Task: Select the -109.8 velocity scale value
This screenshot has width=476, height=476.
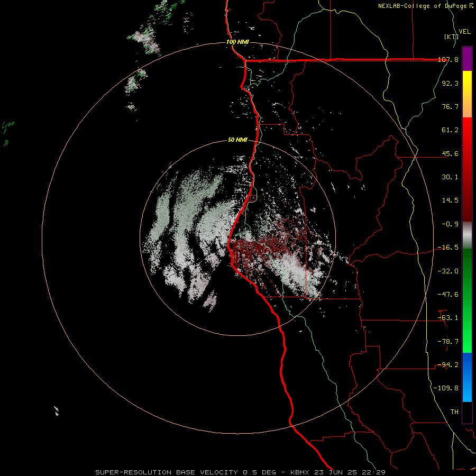Action: pos(446,388)
